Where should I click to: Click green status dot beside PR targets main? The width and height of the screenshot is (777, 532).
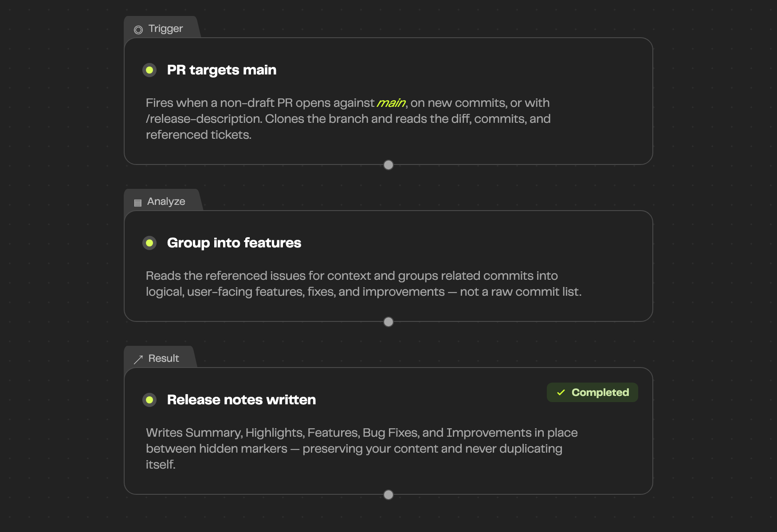click(149, 70)
